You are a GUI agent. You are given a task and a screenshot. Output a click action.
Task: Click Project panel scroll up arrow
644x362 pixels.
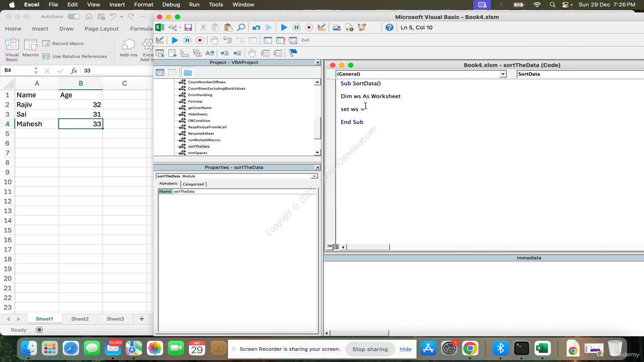(x=317, y=82)
